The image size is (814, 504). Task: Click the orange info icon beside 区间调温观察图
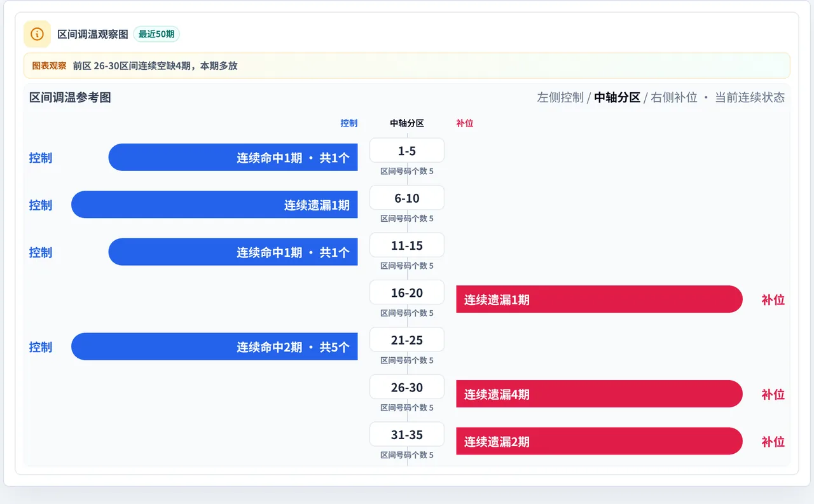click(37, 34)
